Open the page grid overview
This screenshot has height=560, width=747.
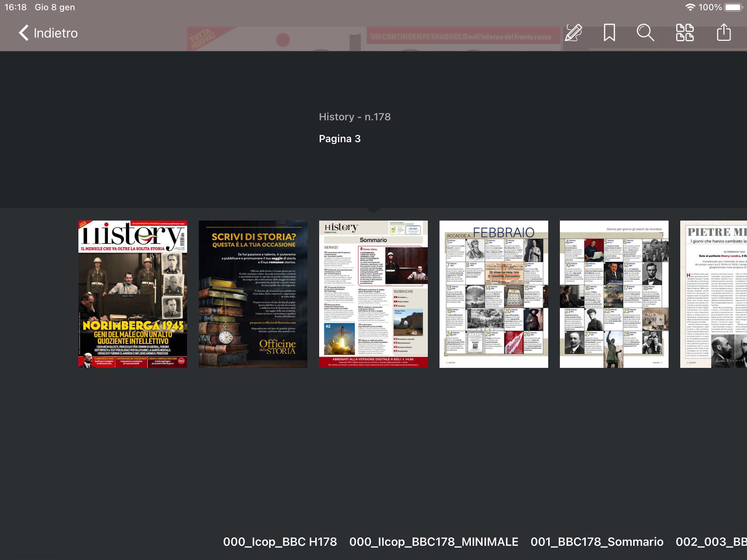tap(685, 33)
